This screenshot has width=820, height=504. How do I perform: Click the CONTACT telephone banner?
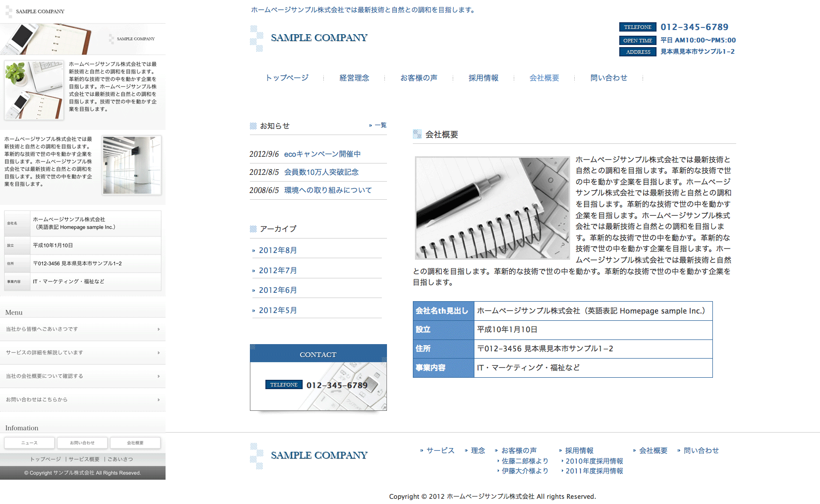tap(318, 378)
